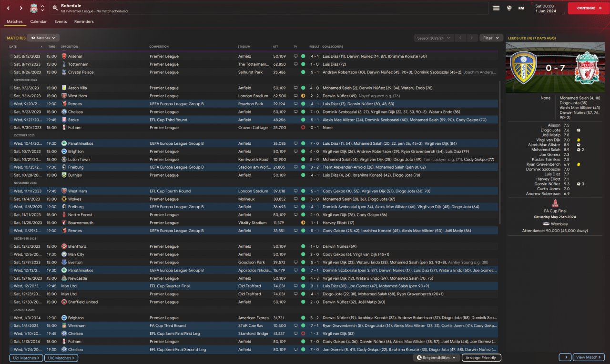Toggle the marker on the Aston Villa row
Image resolution: width=610 pixels, height=364 pixels.
[x=11, y=88]
